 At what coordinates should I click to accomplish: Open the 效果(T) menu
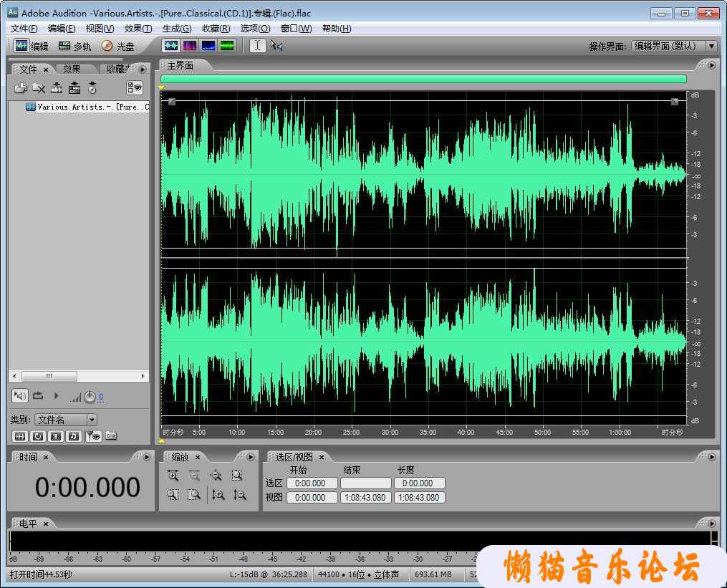click(x=138, y=29)
